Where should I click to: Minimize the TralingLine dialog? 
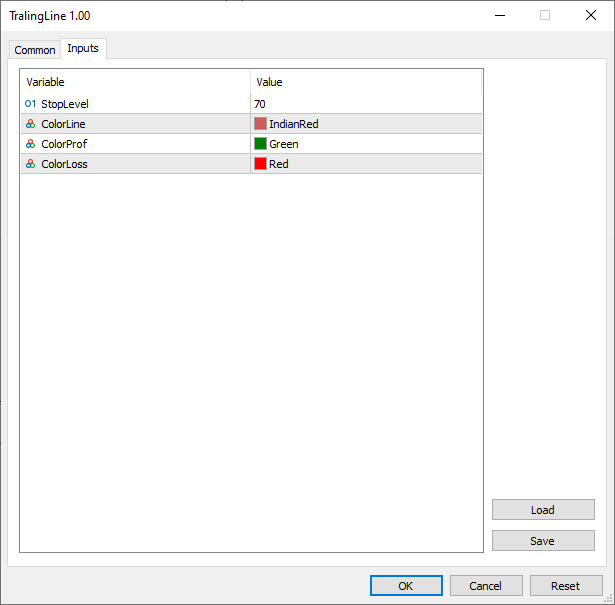pyautogui.click(x=500, y=15)
